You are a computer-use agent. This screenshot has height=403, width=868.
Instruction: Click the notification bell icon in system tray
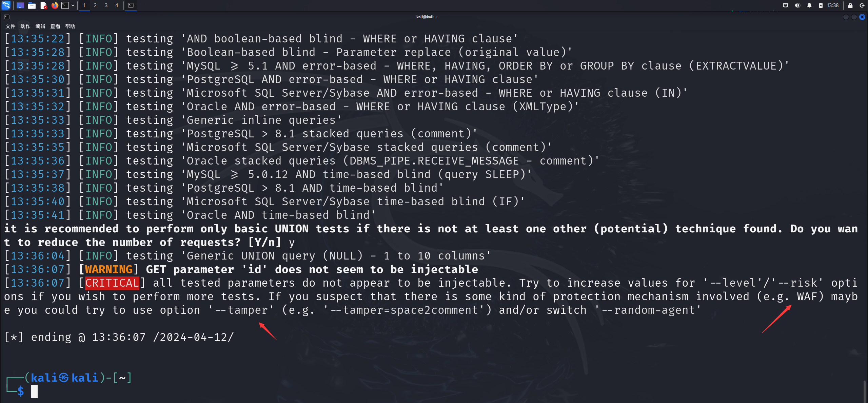[808, 5]
